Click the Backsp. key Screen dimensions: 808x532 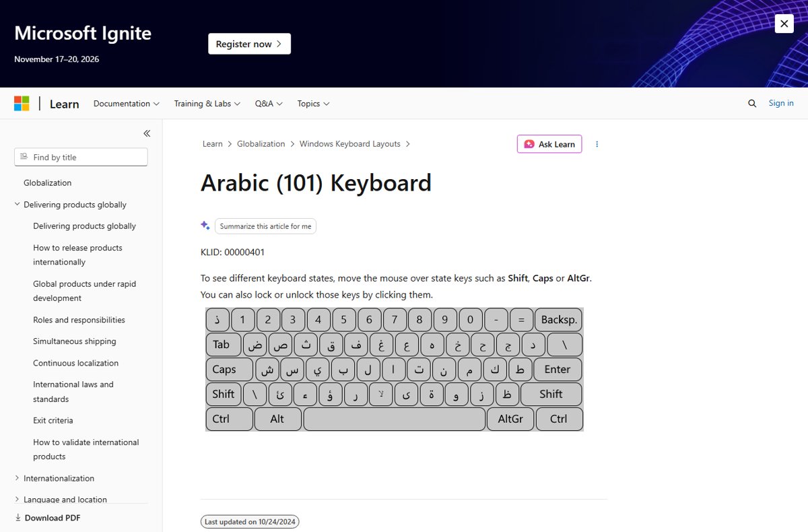[559, 319]
